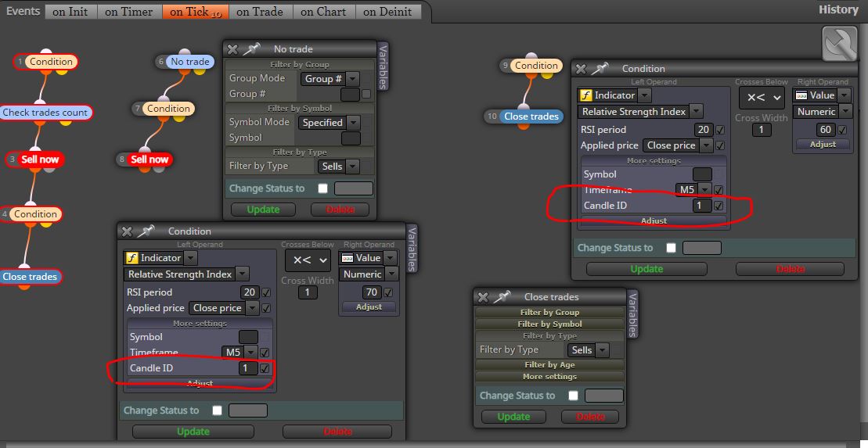
Task: Toggle Change Status checkbox in No trade panel
Action: click(x=322, y=188)
